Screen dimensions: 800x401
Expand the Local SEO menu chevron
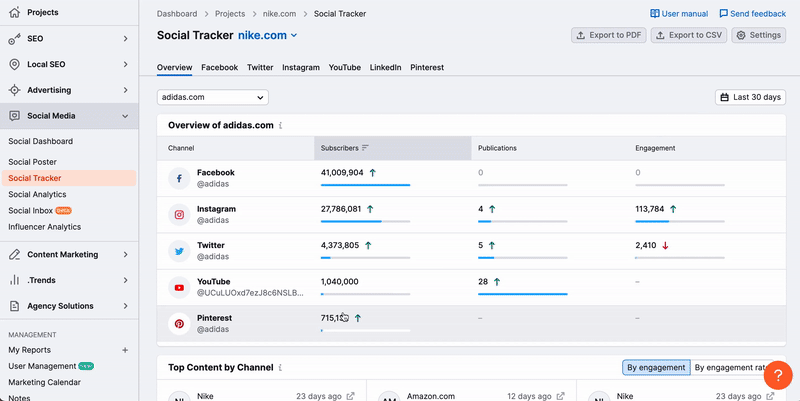[x=126, y=64]
